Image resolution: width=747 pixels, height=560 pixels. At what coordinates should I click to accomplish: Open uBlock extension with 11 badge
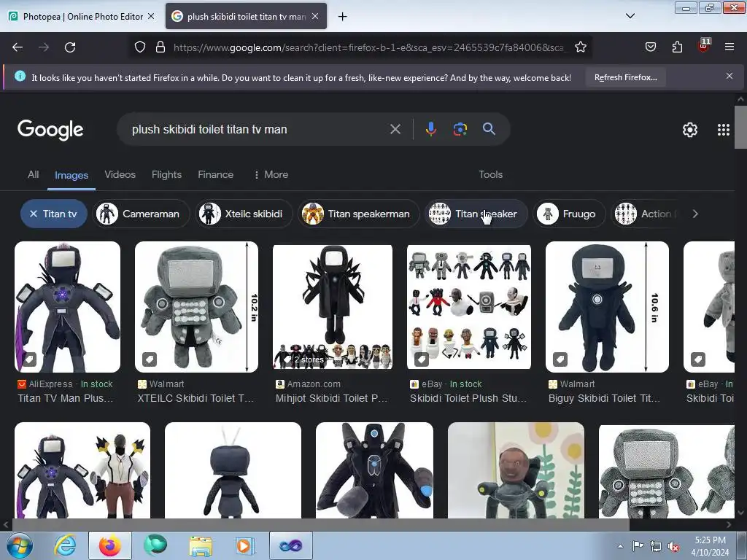tap(704, 45)
